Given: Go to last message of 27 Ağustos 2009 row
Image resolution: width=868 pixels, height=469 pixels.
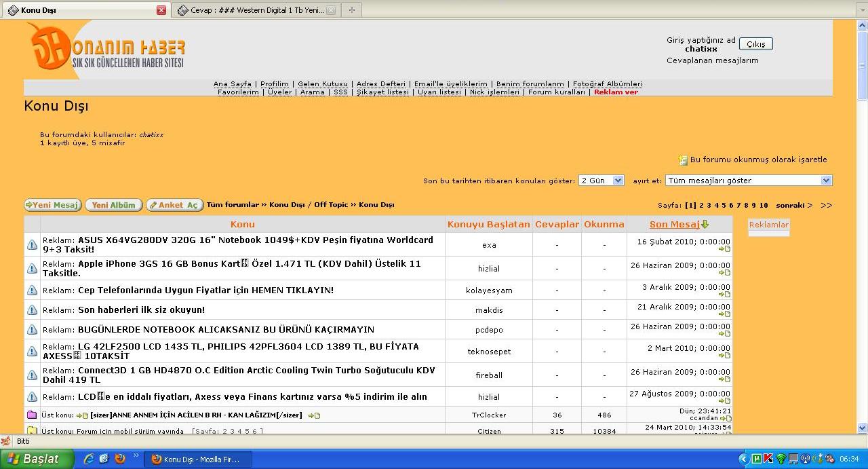Looking at the screenshot, I should 725,401.
